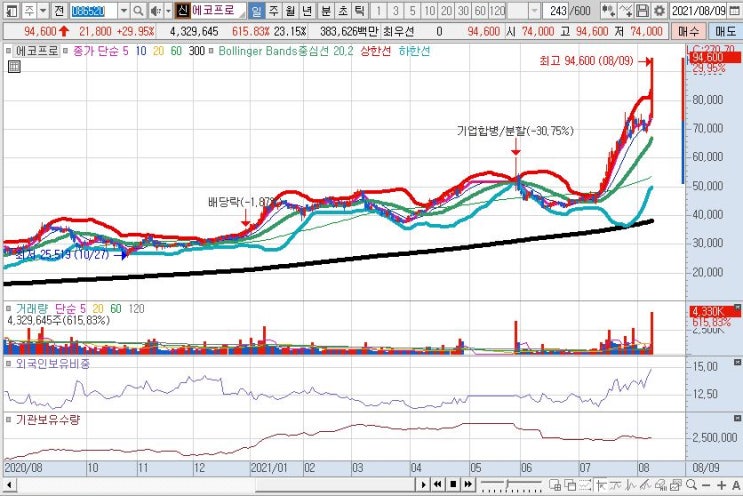
Task: Close the volume panel via corner icon
Action: pos(737,307)
